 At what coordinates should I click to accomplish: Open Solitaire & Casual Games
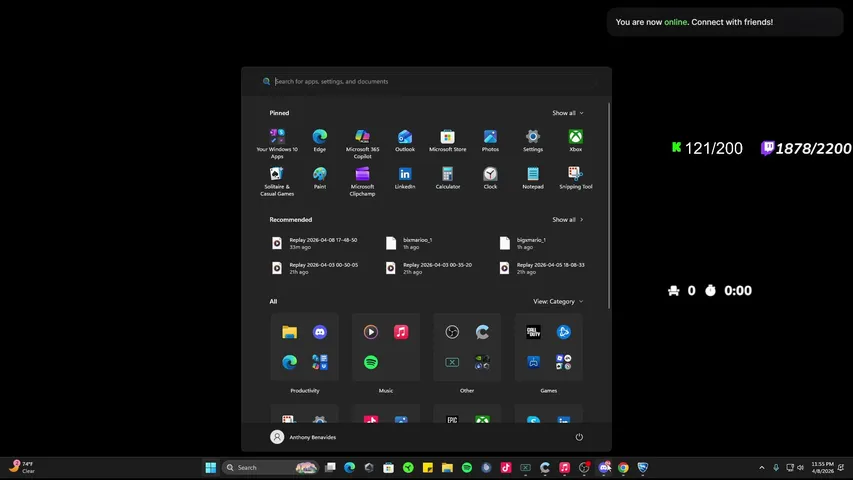[x=277, y=181]
